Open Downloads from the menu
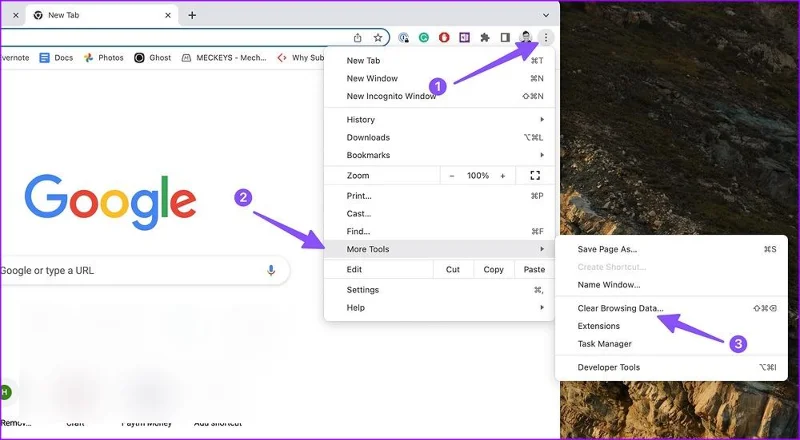Image resolution: width=800 pixels, height=440 pixels. [439, 137]
